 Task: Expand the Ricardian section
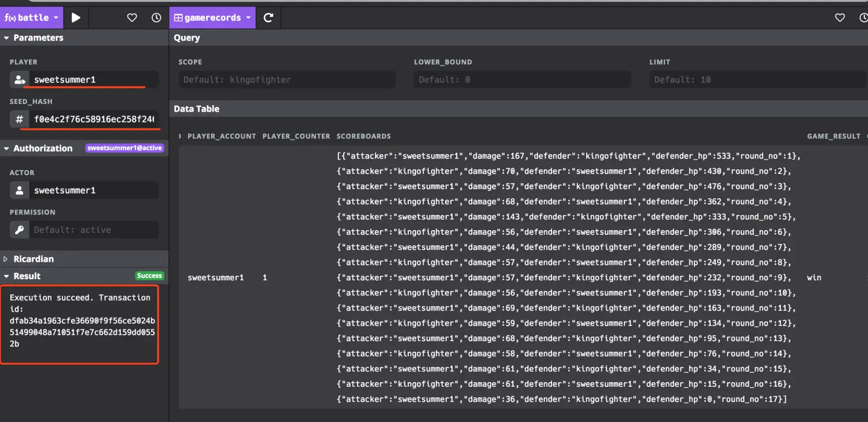[x=7, y=259]
